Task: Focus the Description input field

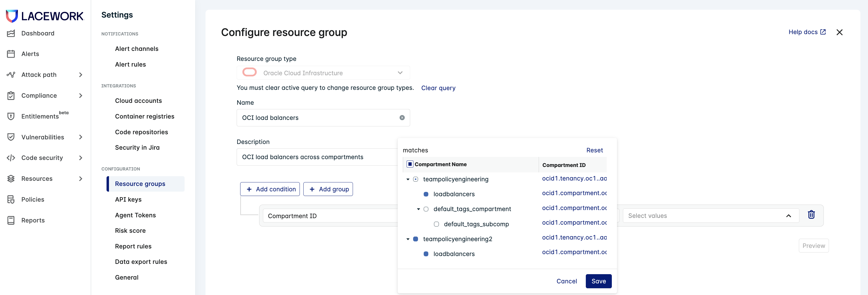Action: 317,157
